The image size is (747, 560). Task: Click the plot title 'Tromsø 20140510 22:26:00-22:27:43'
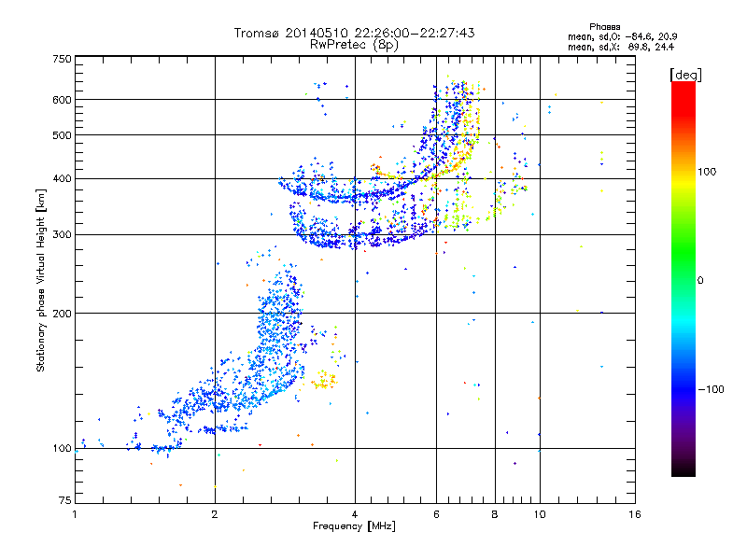click(x=354, y=33)
